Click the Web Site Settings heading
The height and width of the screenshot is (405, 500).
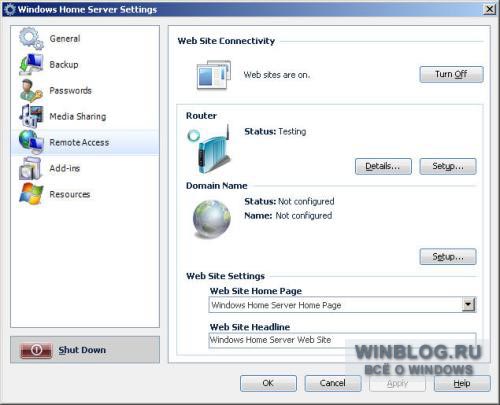[x=225, y=276]
